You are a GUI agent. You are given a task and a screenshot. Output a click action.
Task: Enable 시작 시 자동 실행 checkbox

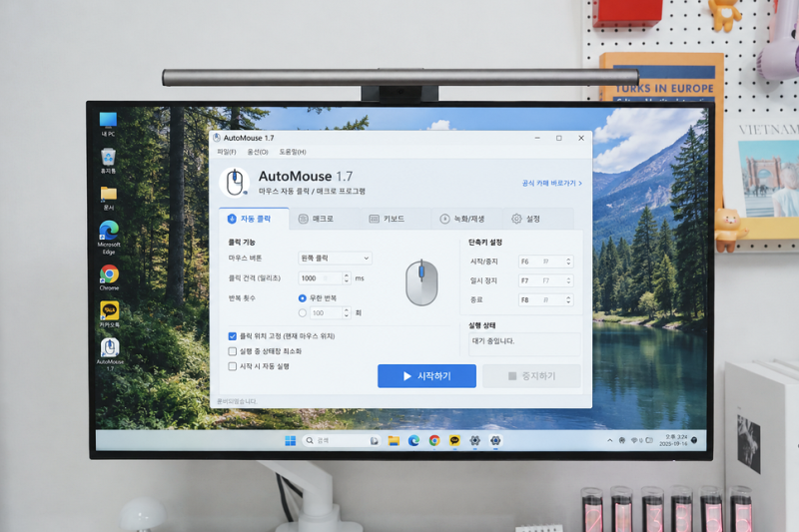point(233,366)
